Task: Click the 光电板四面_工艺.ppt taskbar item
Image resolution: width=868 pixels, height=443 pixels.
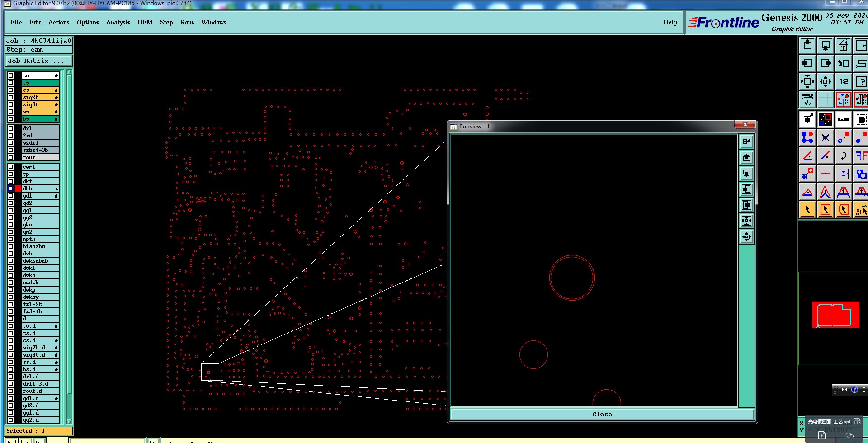Action: click(x=829, y=421)
